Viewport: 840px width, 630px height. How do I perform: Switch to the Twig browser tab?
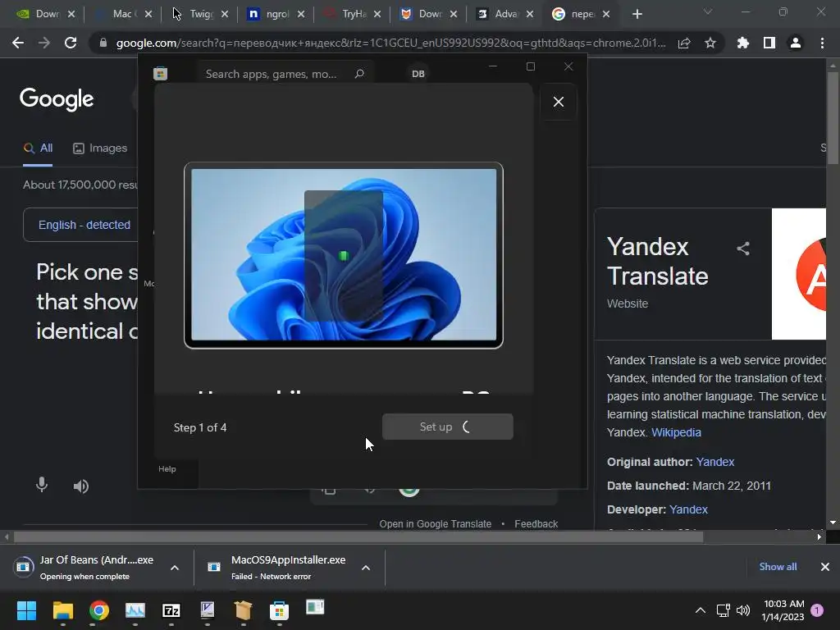click(x=202, y=14)
